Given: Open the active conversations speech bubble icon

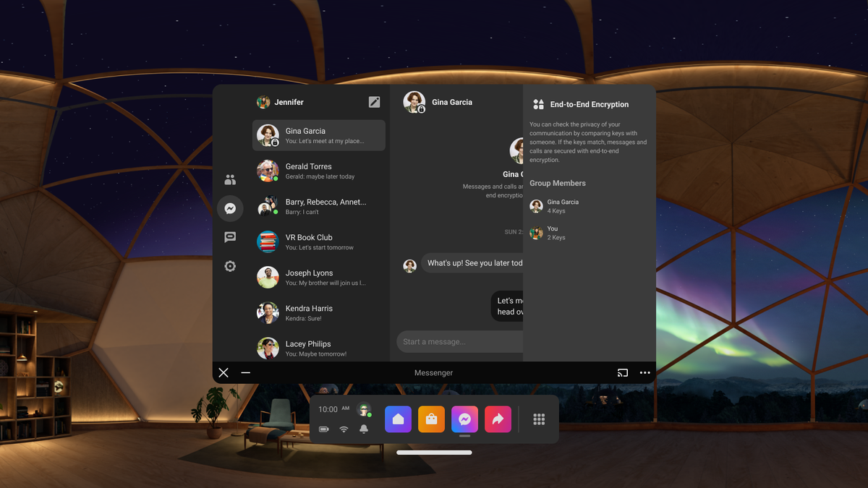Looking at the screenshot, I should click(x=230, y=237).
